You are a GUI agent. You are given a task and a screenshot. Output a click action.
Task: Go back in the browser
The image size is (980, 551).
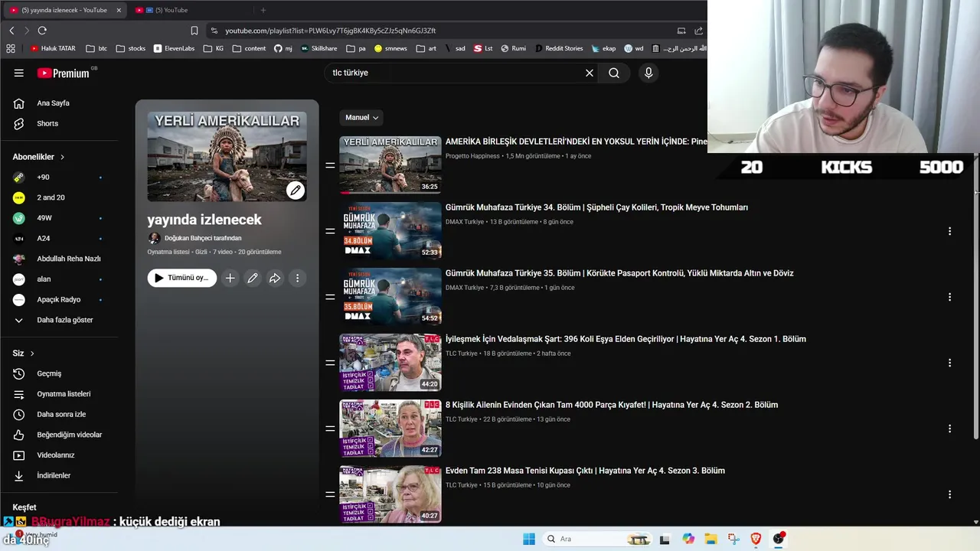tap(11, 31)
